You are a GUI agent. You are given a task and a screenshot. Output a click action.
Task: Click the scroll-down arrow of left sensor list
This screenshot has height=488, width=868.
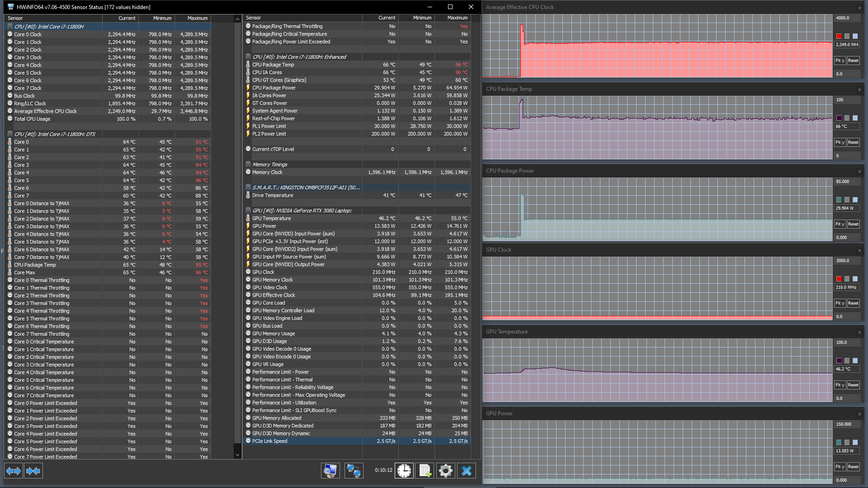(x=238, y=455)
